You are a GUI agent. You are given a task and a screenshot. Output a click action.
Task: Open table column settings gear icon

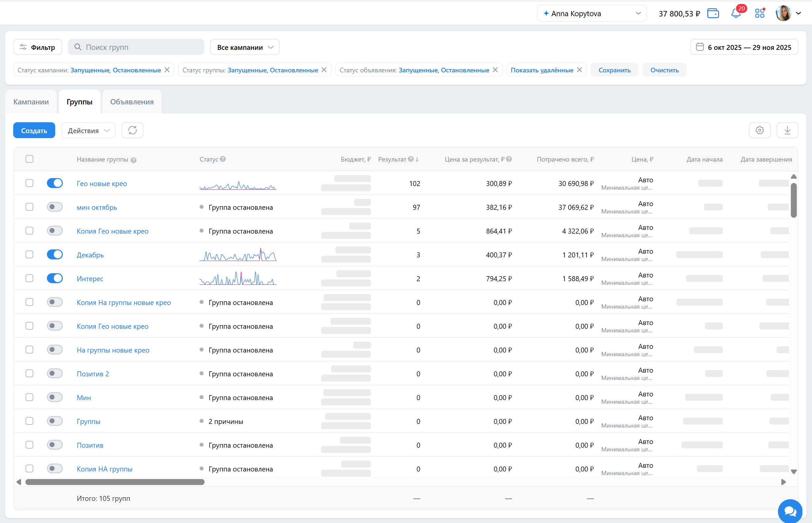coord(759,131)
